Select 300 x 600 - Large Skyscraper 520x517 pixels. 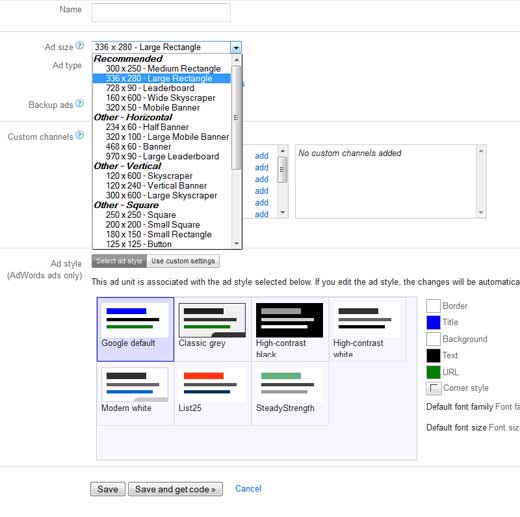coord(161,195)
